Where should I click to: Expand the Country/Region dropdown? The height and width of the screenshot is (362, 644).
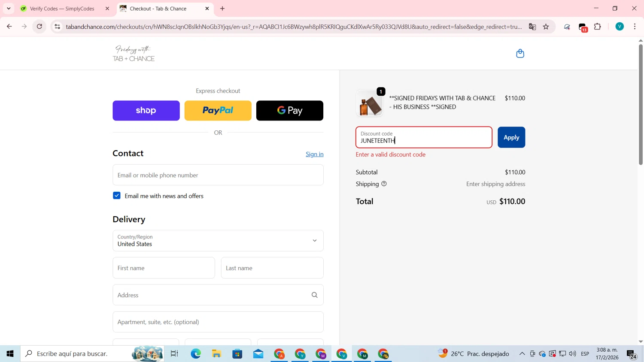pos(218,241)
